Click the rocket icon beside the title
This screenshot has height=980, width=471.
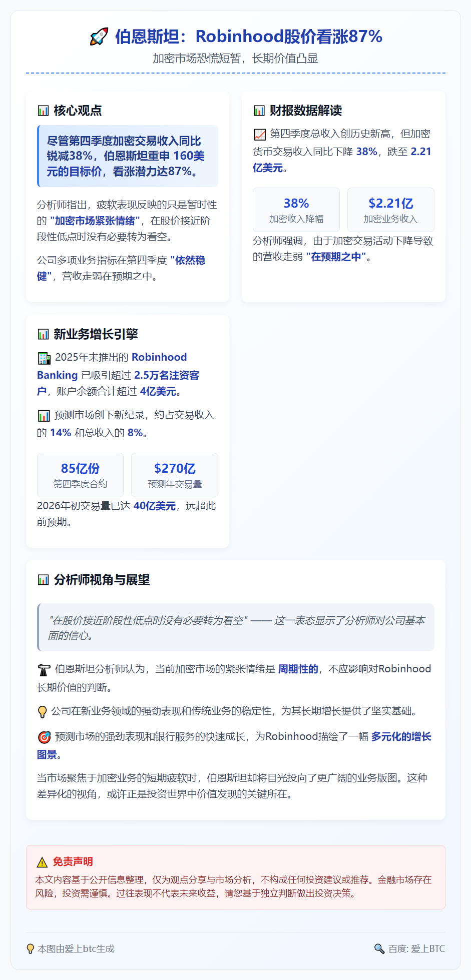tap(99, 37)
